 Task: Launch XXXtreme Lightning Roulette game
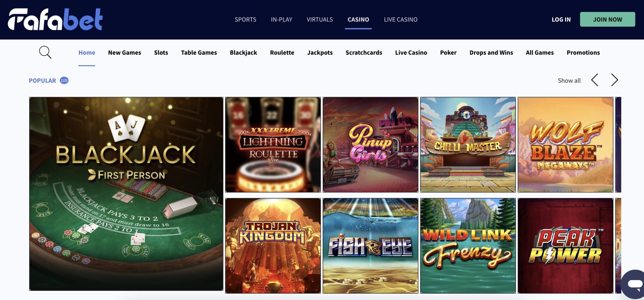click(273, 145)
